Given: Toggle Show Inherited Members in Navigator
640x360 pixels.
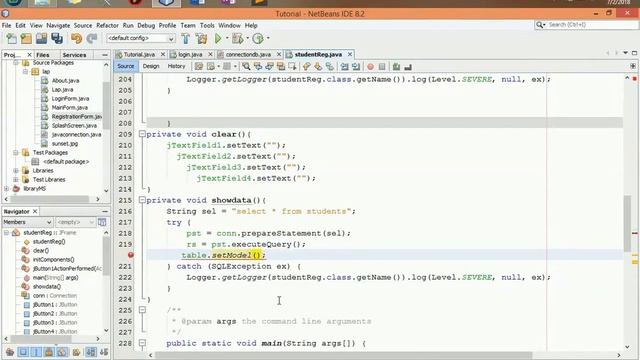Looking at the screenshot, I should click(10, 352).
